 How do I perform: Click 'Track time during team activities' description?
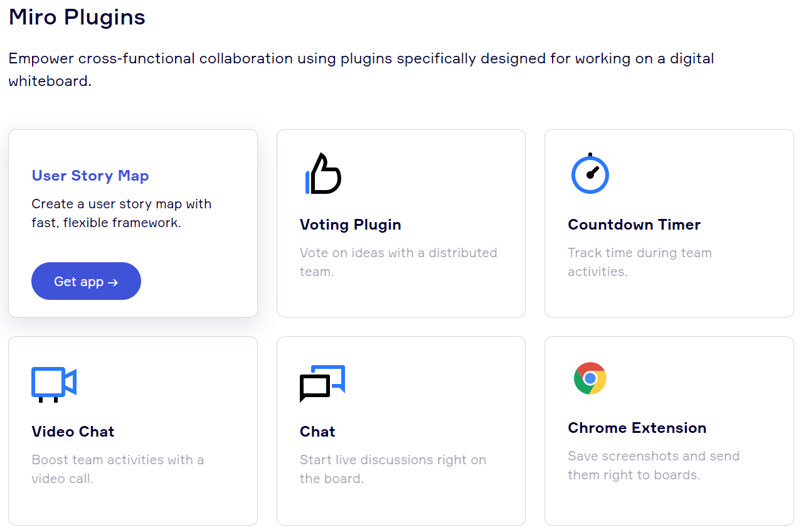click(x=639, y=262)
